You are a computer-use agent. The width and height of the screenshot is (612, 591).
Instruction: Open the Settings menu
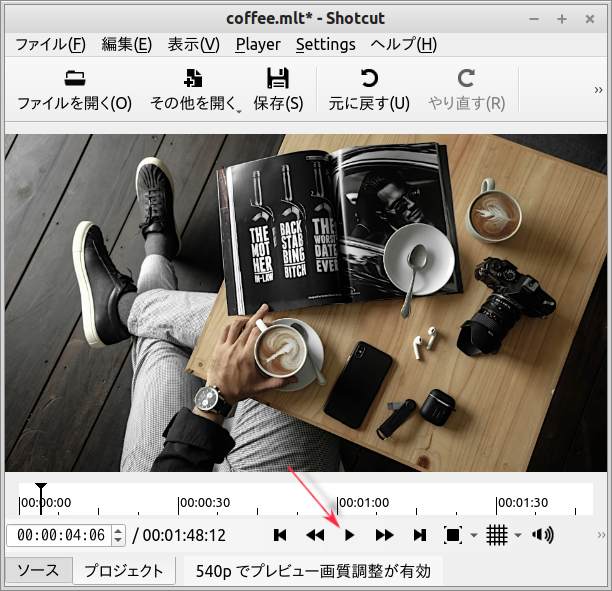(x=325, y=44)
